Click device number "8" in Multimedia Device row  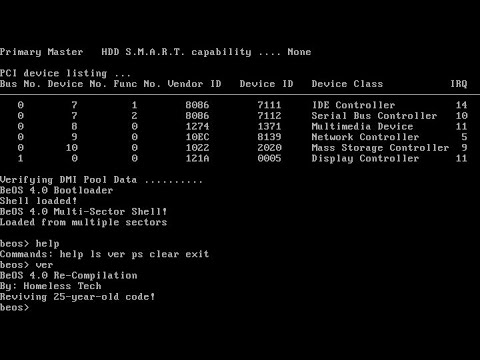click(75, 127)
